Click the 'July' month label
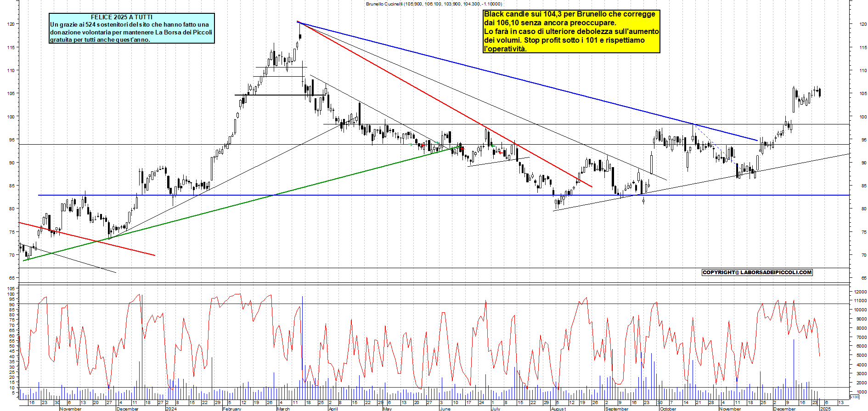The image size is (868, 411). coord(496,409)
